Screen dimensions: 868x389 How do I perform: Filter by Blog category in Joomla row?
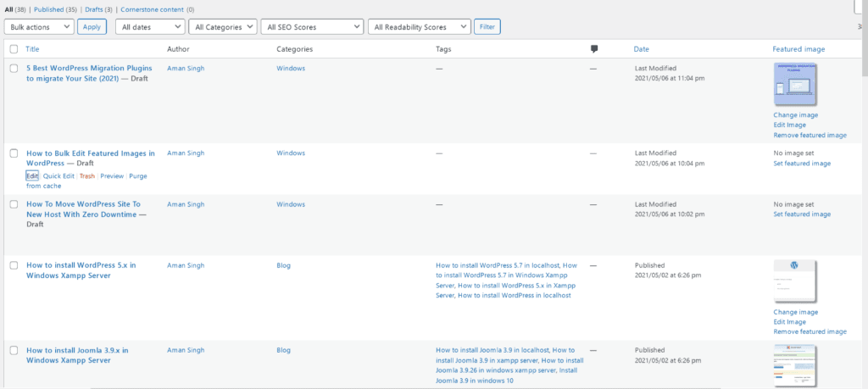283,350
